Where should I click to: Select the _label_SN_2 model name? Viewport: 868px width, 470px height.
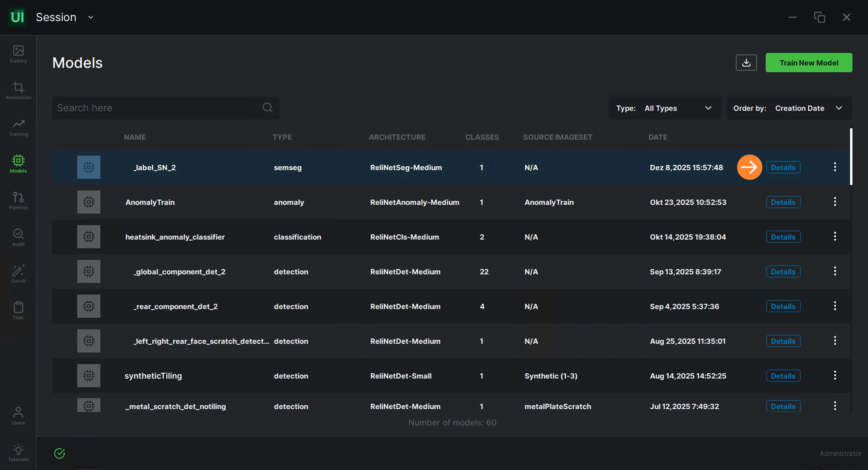[x=154, y=167]
